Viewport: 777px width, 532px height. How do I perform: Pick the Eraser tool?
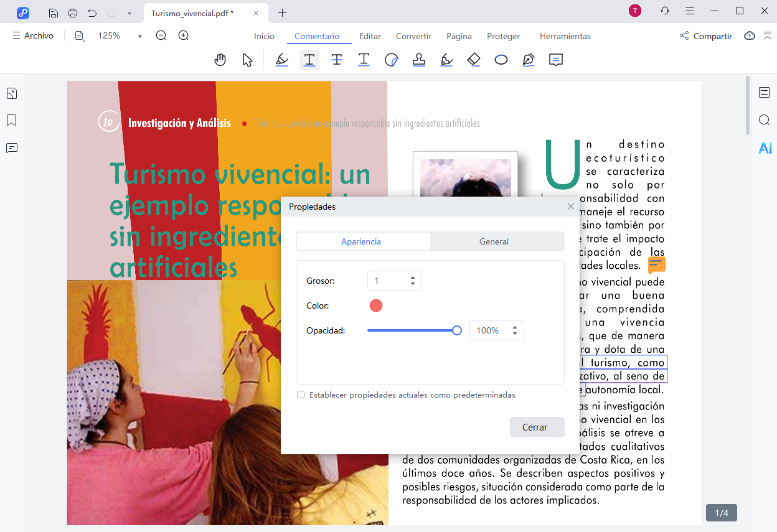click(474, 59)
